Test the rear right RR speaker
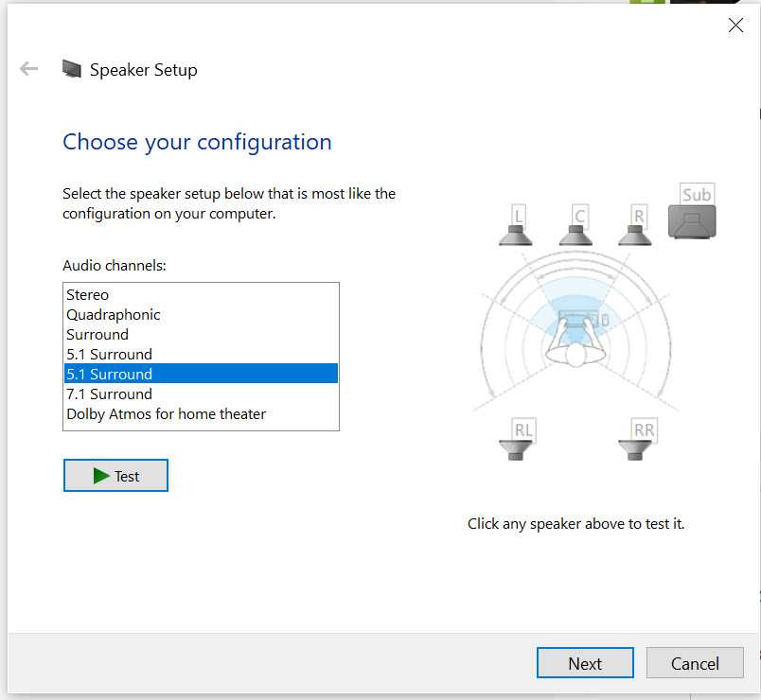Viewport: 761px width, 700px height. coord(637,439)
